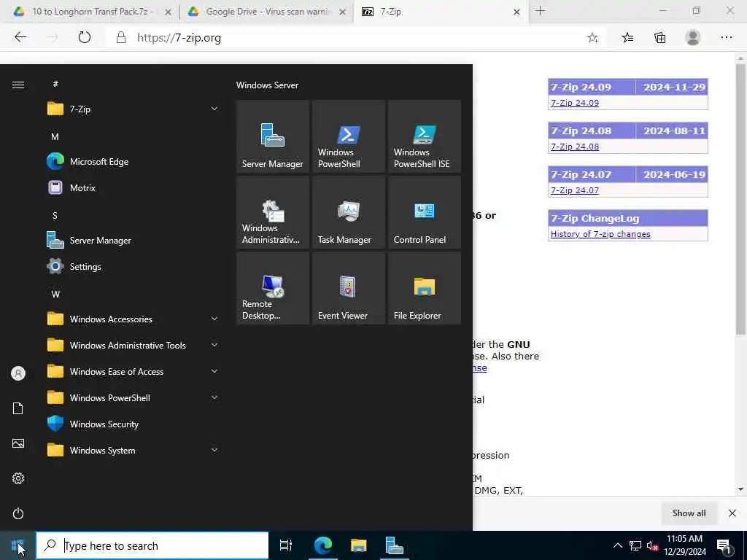This screenshot has height=560, width=747.
Task: Open the user account icon in Start rail
Action: pyautogui.click(x=18, y=373)
